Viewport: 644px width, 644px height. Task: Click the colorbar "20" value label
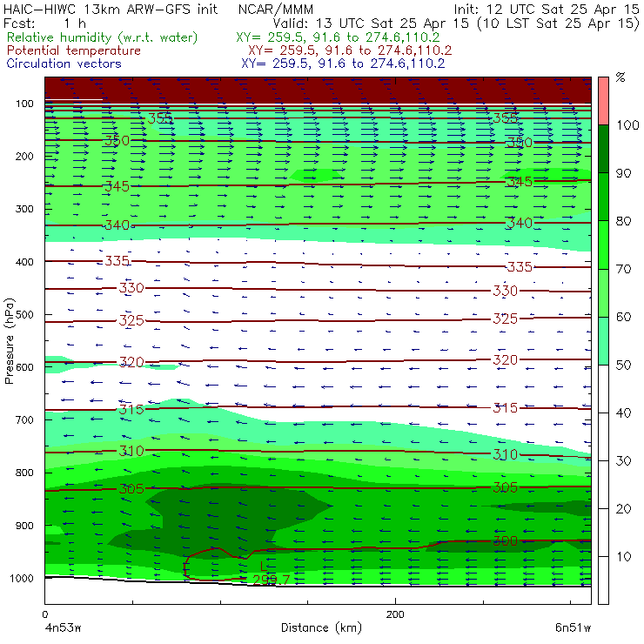pyautogui.click(x=623, y=508)
